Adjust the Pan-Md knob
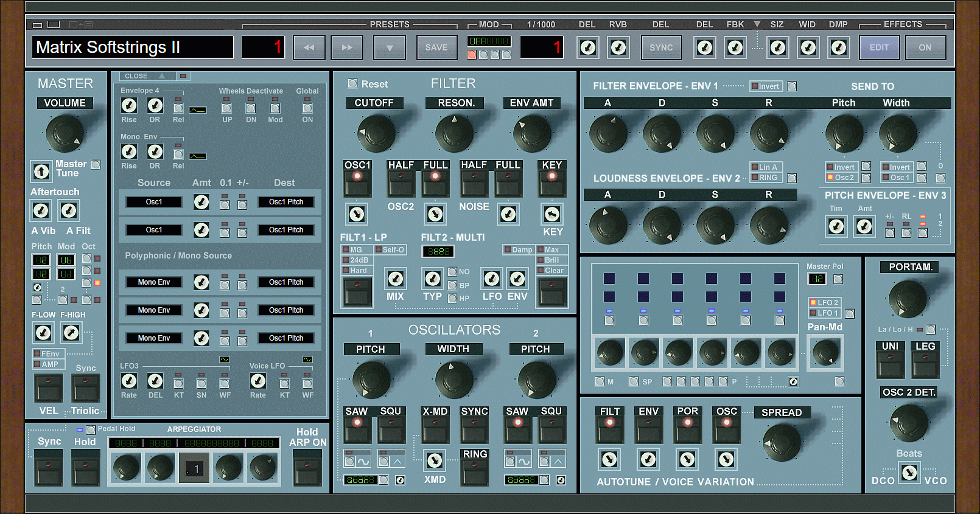The image size is (980, 514). pyautogui.click(x=825, y=352)
